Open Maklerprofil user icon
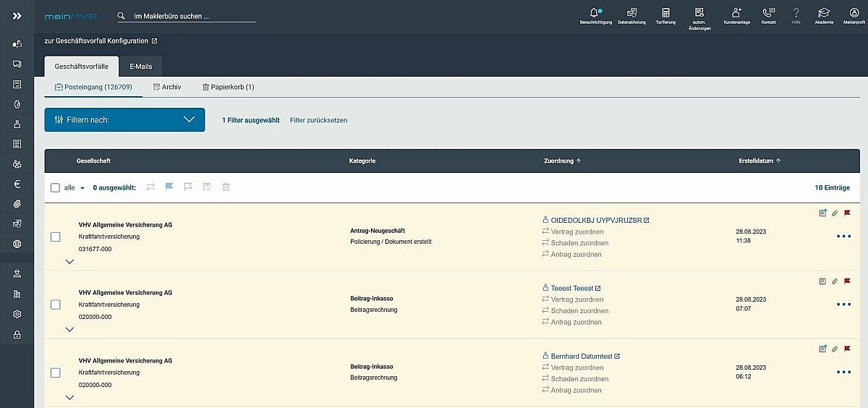The width and height of the screenshot is (868, 408). [854, 13]
